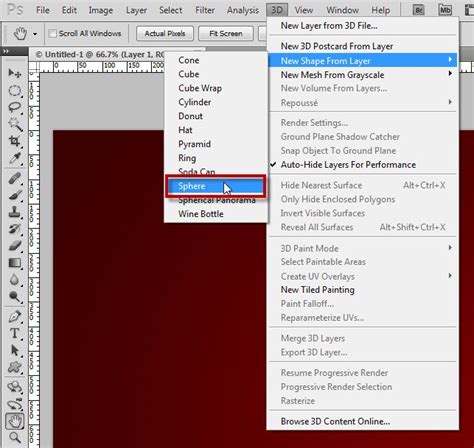Screen dimensions: 474x448
Task: Select the Lasso tool
Action: point(15,107)
